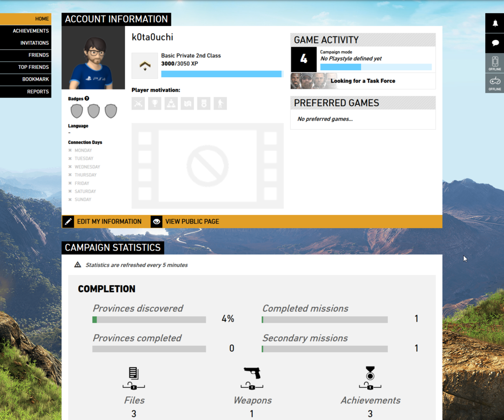Click the Provinces discovered 4% value

point(228,319)
